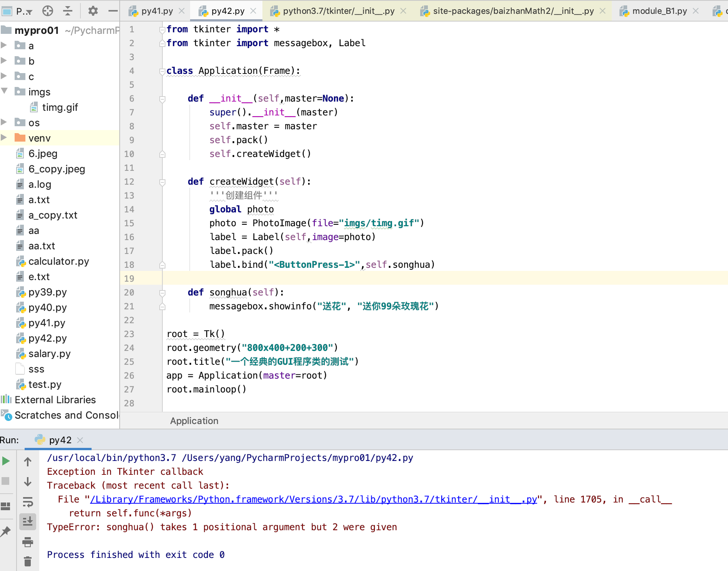
Task: Close the py42 Run tab
Action: (x=80, y=440)
